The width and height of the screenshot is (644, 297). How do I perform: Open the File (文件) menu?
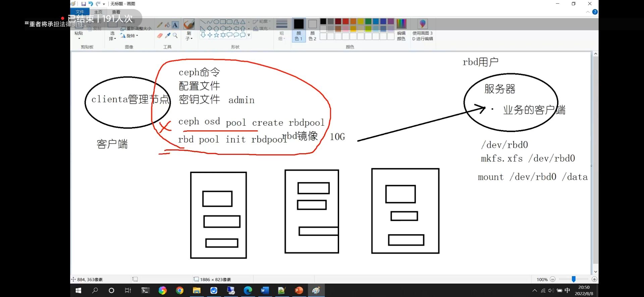[x=80, y=12]
